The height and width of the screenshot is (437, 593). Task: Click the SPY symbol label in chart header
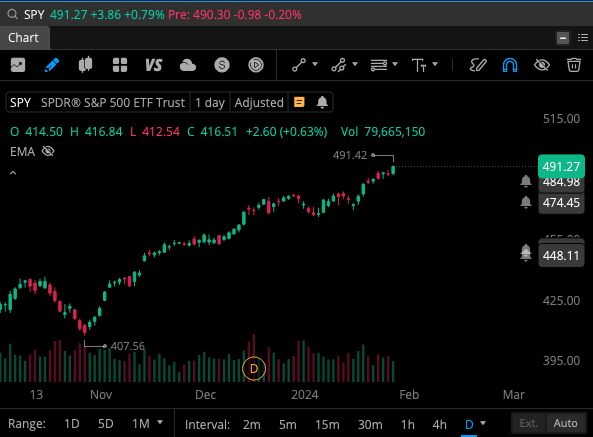click(x=20, y=102)
